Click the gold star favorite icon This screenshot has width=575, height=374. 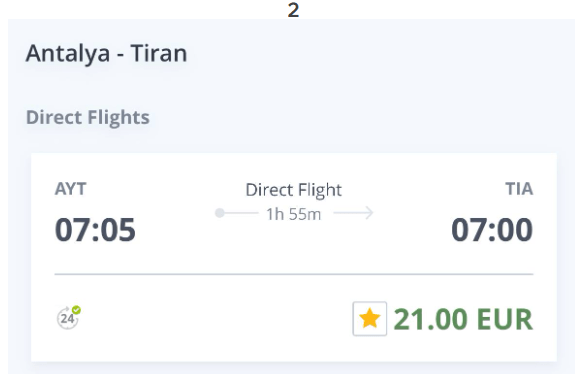pyautogui.click(x=370, y=318)
